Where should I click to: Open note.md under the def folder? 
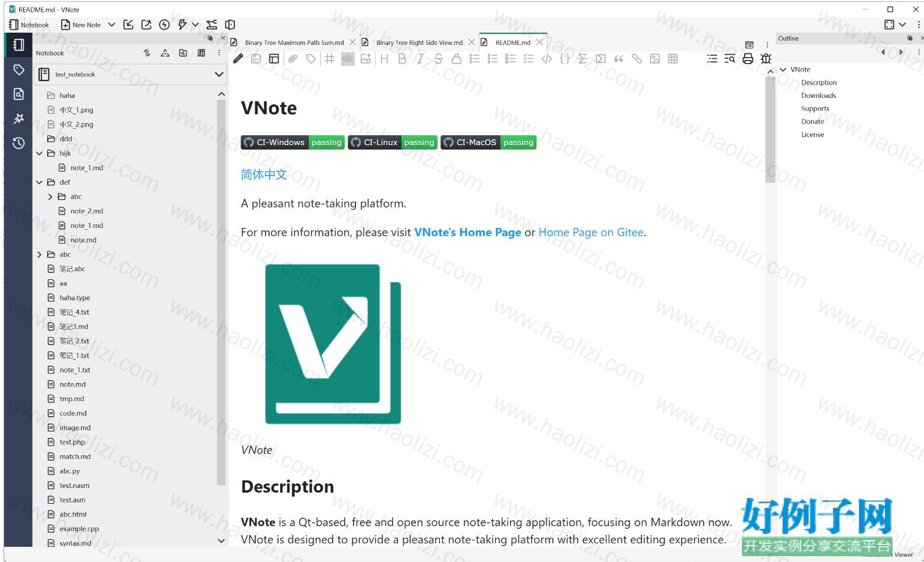(x=83, y=240)
